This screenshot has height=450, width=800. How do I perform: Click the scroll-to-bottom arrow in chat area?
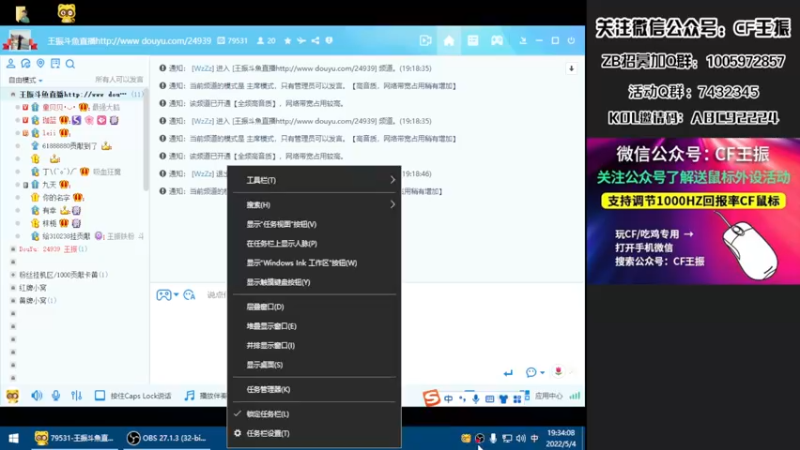(571, 68)
